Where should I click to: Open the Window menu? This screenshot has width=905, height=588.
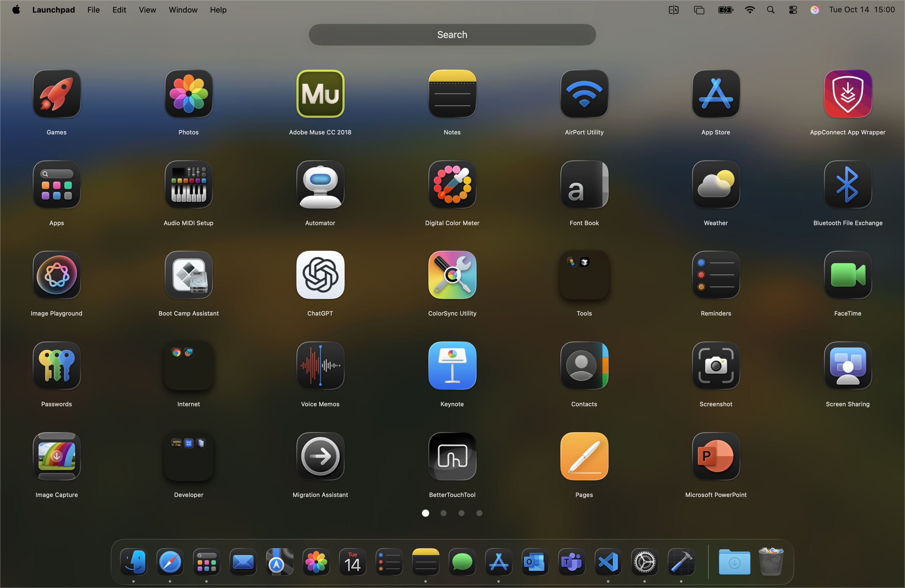click(183, 10)
